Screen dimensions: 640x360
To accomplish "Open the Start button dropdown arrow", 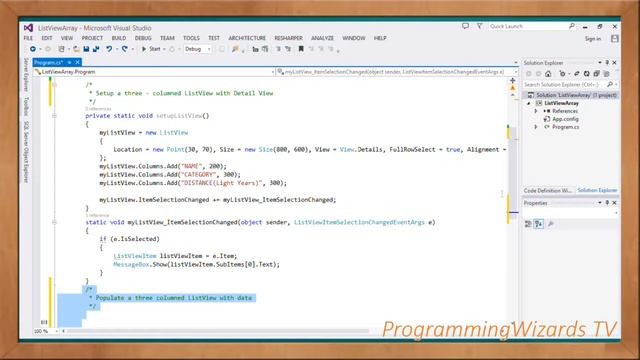I will 164,49.
